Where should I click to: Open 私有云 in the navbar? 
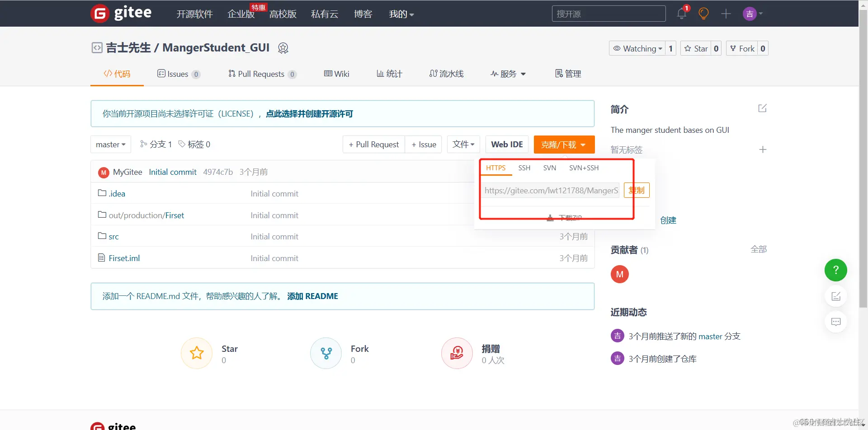pyautogui.click(x=325, y=14)
